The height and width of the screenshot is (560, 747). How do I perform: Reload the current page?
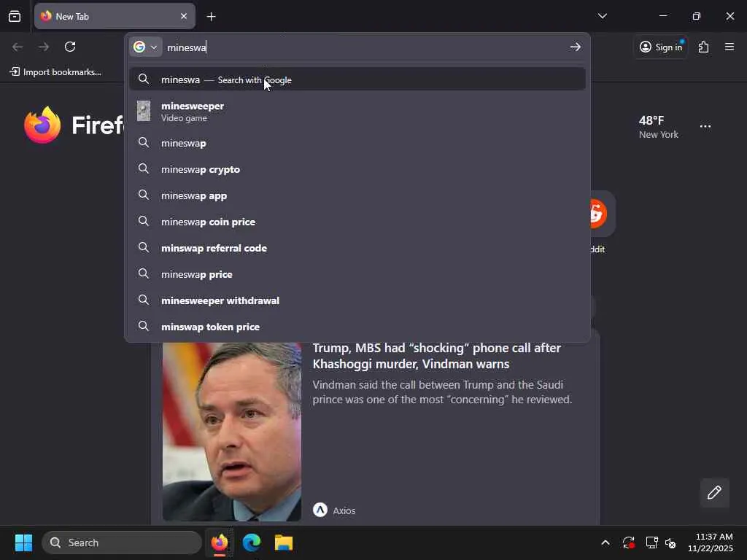(x=70, y=47)
